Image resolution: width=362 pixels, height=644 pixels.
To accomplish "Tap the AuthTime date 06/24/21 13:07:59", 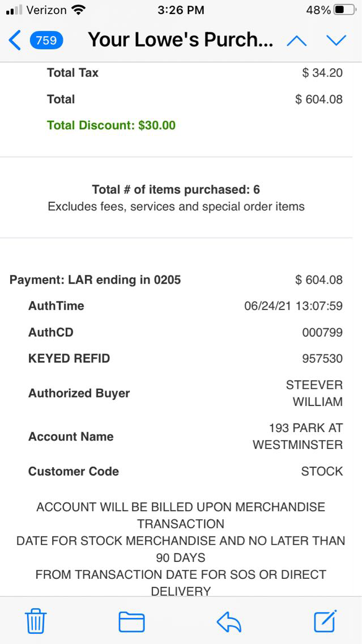I will 293,306.
